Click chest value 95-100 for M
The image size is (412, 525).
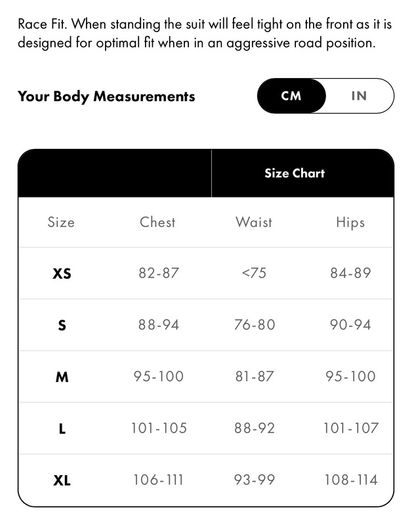(x=159, y=376)
